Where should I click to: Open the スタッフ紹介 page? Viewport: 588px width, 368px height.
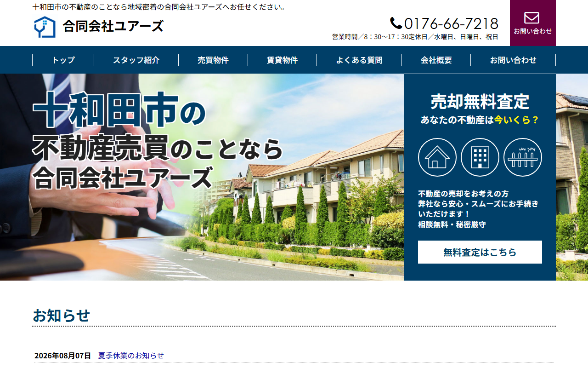pyautogui.click(x=136, y=60)
